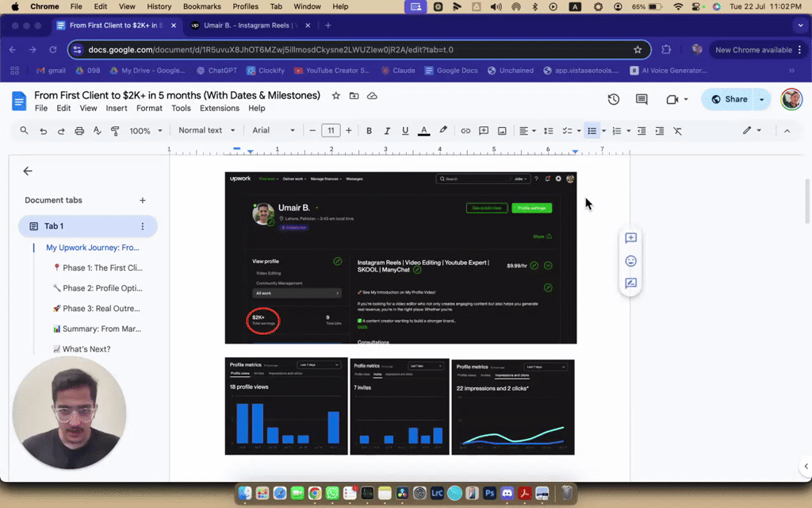Open the Share options dropdown arrow
The width and height of the screenshot is (812, 508).
[762, 99]
